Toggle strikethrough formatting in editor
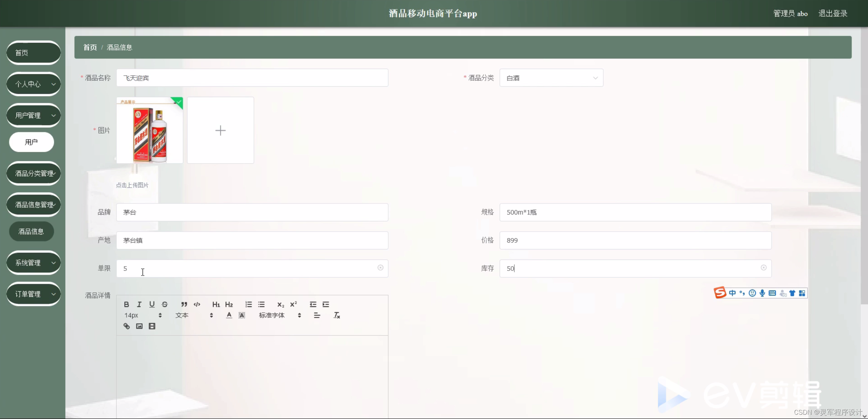This screenshot has height=419, width=868. click(165, 304)
